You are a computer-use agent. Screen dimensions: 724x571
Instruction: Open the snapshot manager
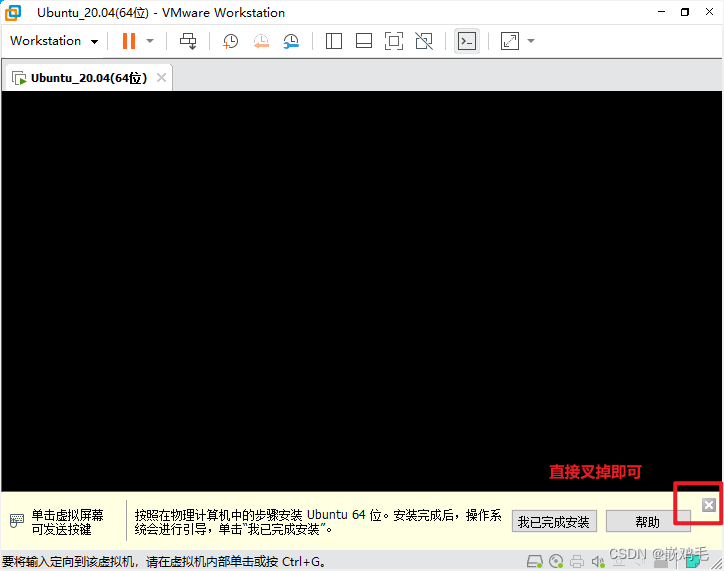click(291, 41)
